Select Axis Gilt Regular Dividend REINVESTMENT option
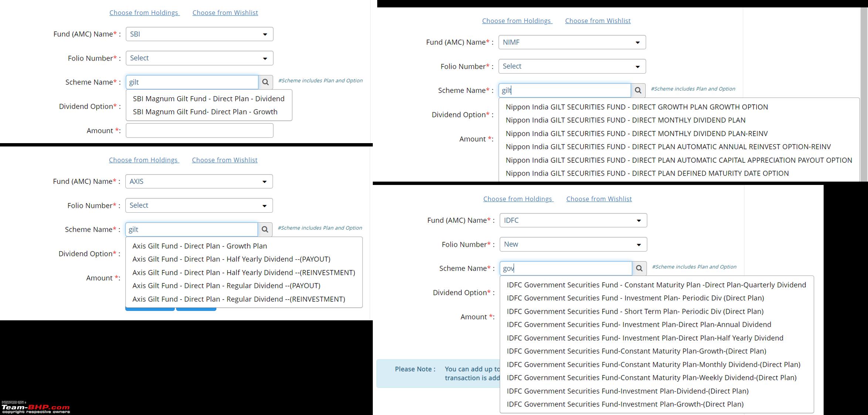 click(244, 299)
